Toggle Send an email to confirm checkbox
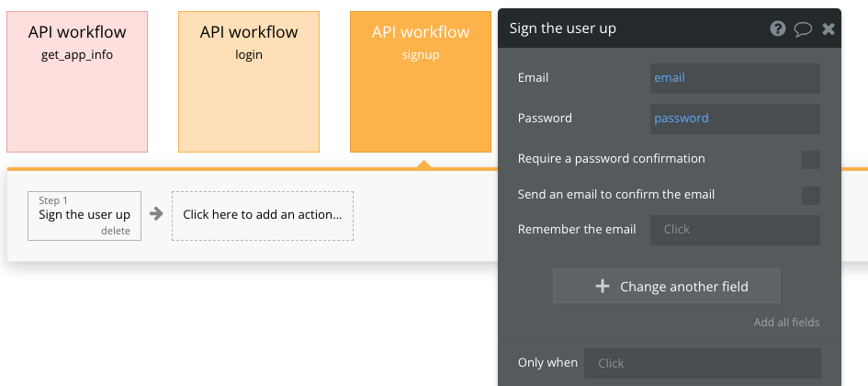 [x=810, y=195]
